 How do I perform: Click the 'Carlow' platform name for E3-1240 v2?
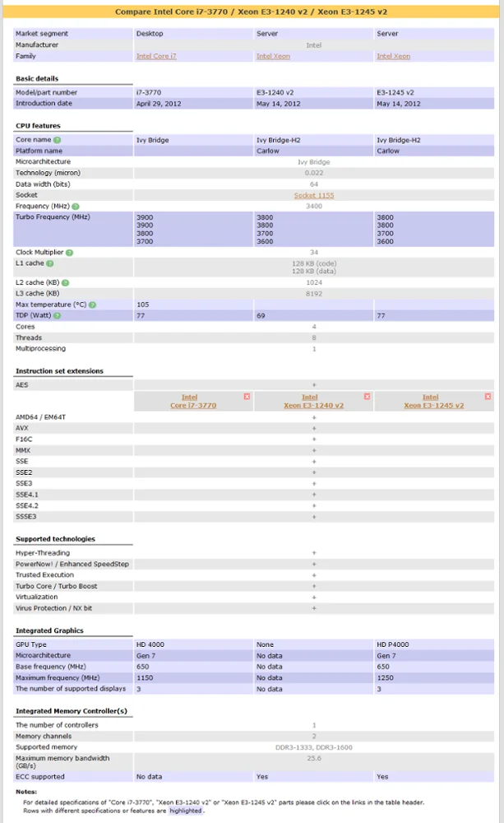click(267, 151)
